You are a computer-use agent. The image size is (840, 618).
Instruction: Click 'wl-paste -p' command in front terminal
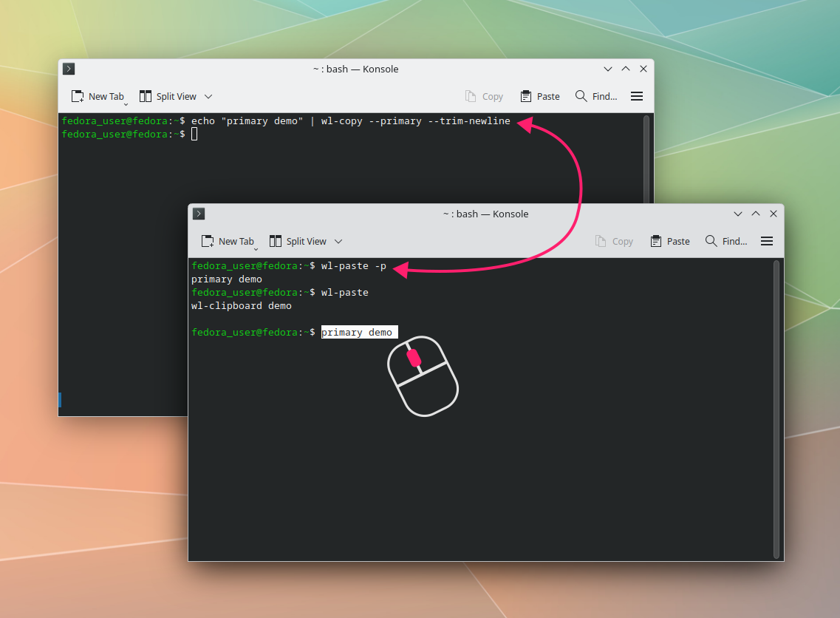pos(354,266)
